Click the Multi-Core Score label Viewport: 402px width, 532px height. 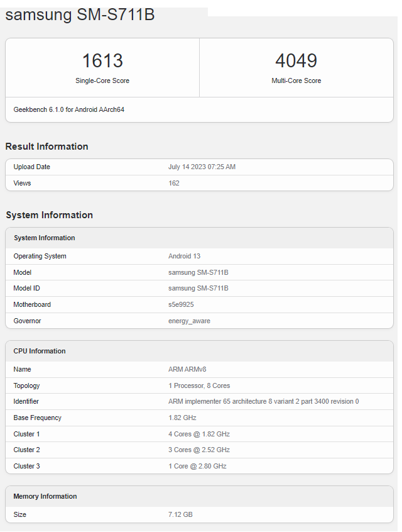click(296, 80)
